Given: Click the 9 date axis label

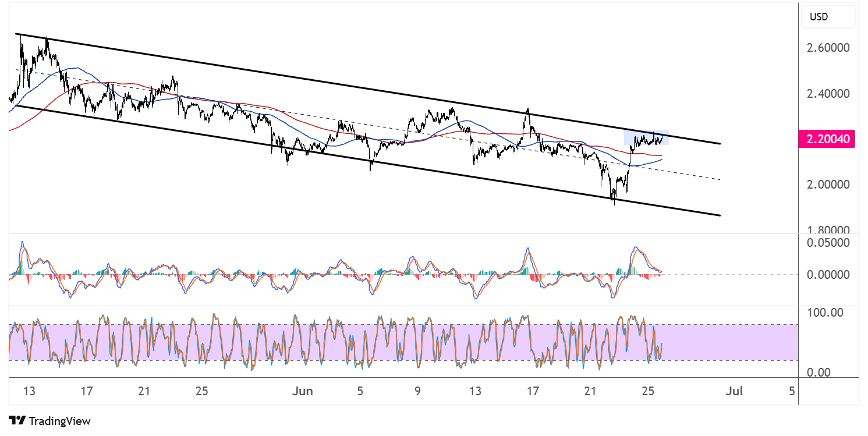Looking at the screenshot, I should (417, 391).
